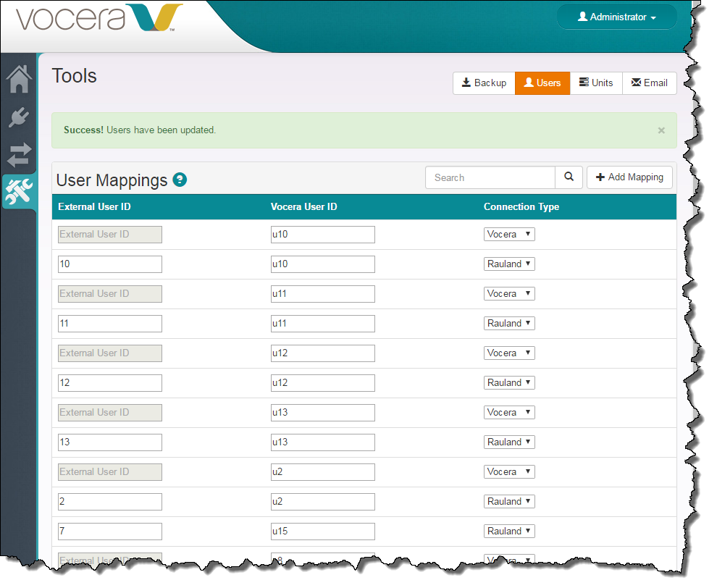Open Vocera connection dropdown in first u12 row
This screenshot has width=717, height=588.
click(x=509, y=353)
